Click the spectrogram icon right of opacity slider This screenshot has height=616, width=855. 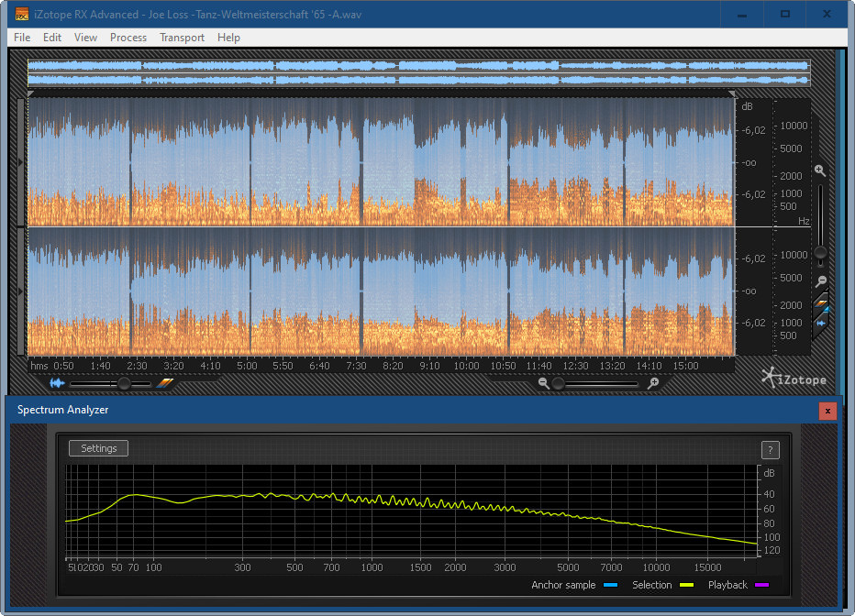(x=165, y=384)
